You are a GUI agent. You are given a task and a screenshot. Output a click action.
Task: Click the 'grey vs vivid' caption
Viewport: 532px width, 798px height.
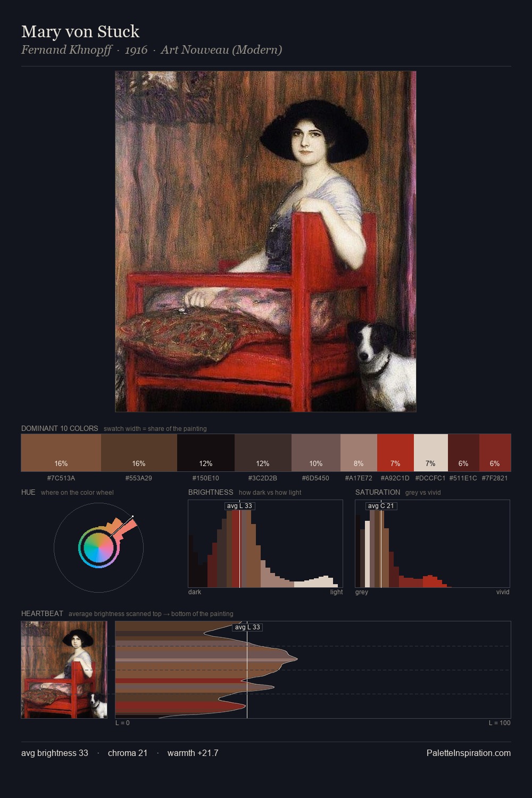coord(423,492)
